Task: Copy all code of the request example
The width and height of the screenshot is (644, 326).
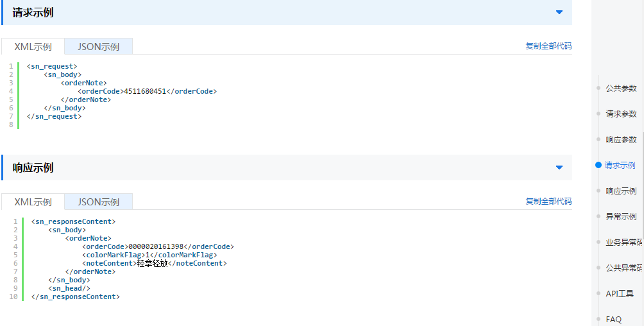Action: click(548, 46)
